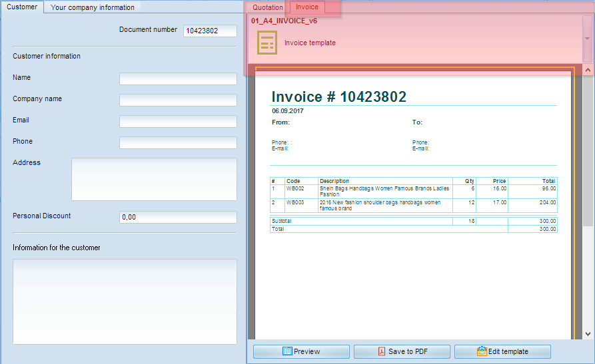
Task: Select the 01_A4_INVOICE_v6 template name
Action: coord(284,21)
